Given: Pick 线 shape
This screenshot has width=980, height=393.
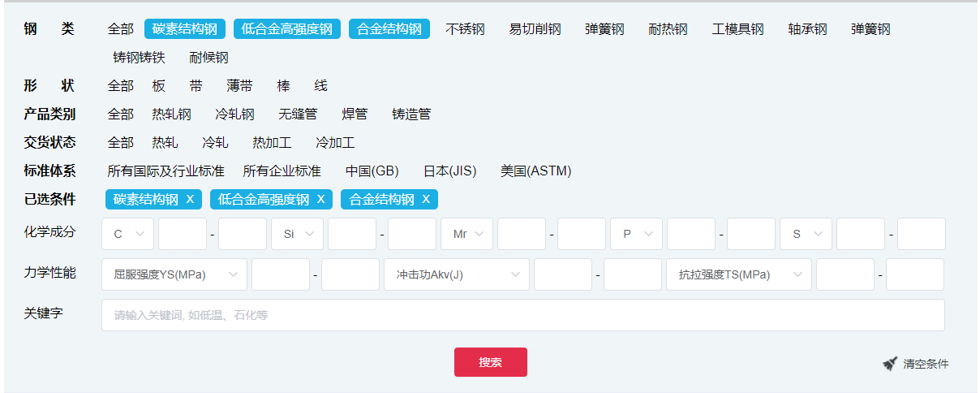Looking at the screenshot, I should (x=321, y=86).
